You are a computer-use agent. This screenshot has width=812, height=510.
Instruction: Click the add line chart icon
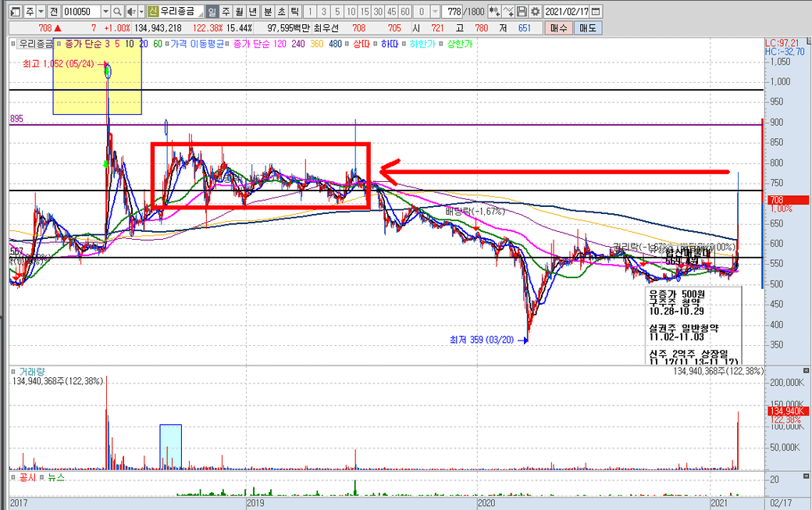[x=508, y=12]
